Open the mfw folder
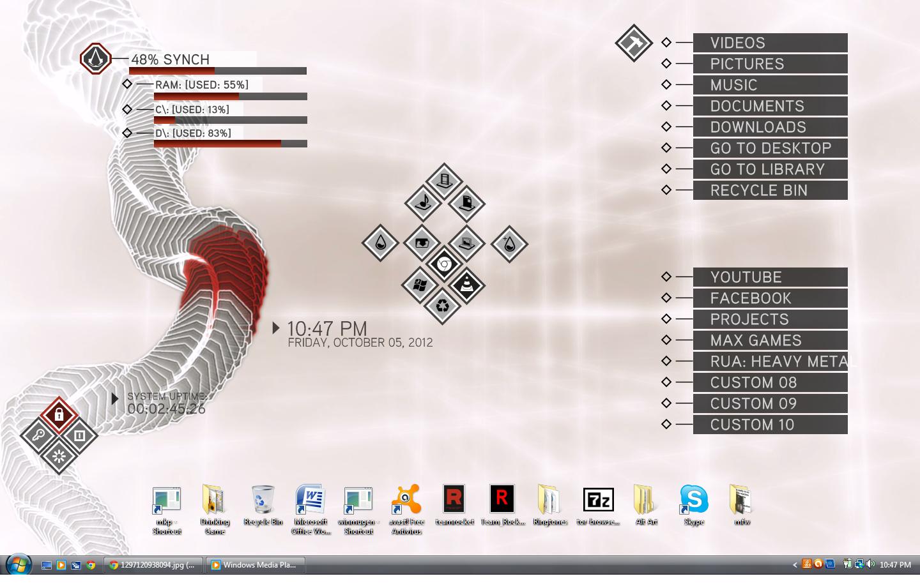 pyautogui.click(x=742, y=505)
